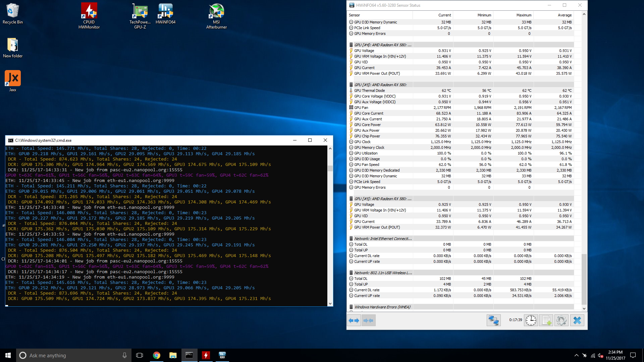Select the GPU Core Current row
This screenshot has height=362, width=644.
coord(460,113)
